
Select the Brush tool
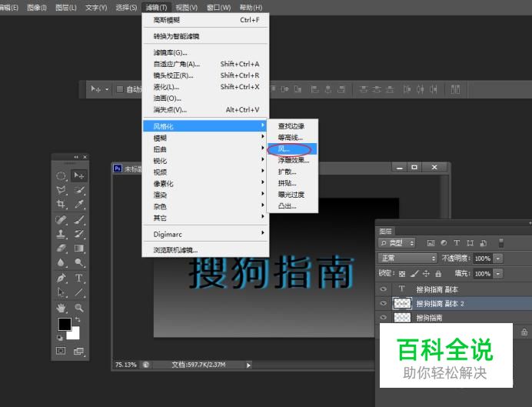pyautogui.click(x=79, y=219)
